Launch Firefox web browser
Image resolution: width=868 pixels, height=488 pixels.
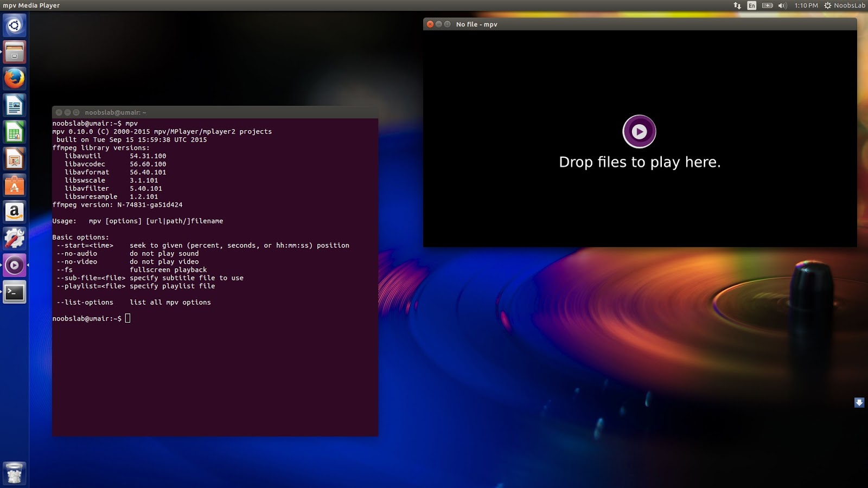click(15, 79)
